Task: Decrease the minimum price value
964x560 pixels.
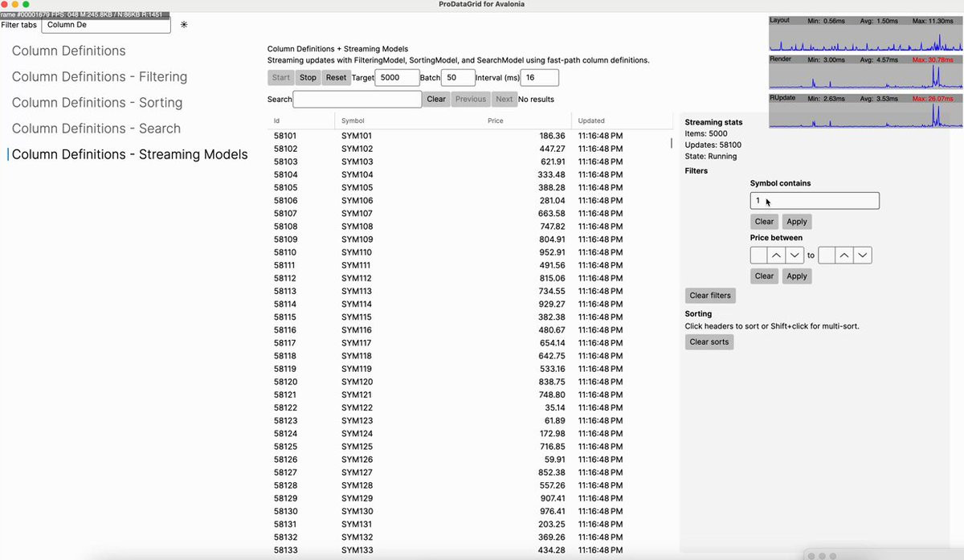Action: [x=794, y=255]
